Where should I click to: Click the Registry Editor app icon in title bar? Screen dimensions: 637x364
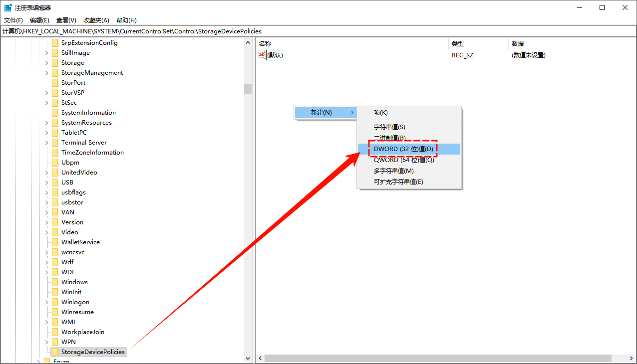(8, 7)
